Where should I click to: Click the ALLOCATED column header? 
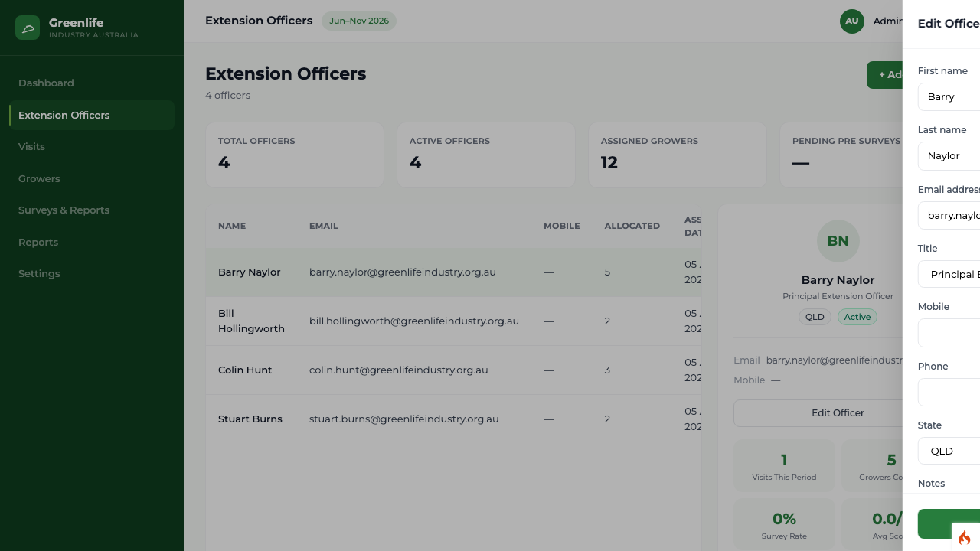(x=632, y=226)
